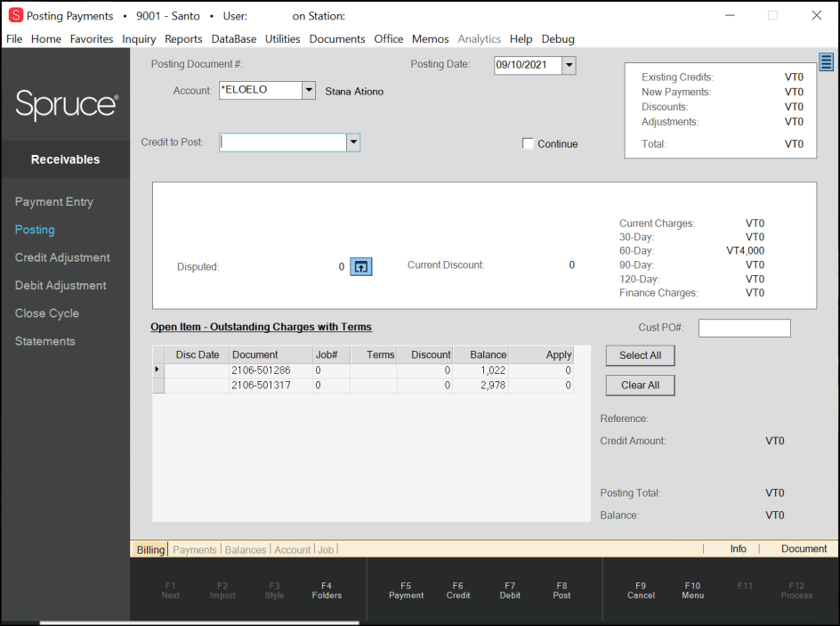This screenshot has height=626, width=840.
Task: Toggle the Continue checkbox
Action: [529, 143]
